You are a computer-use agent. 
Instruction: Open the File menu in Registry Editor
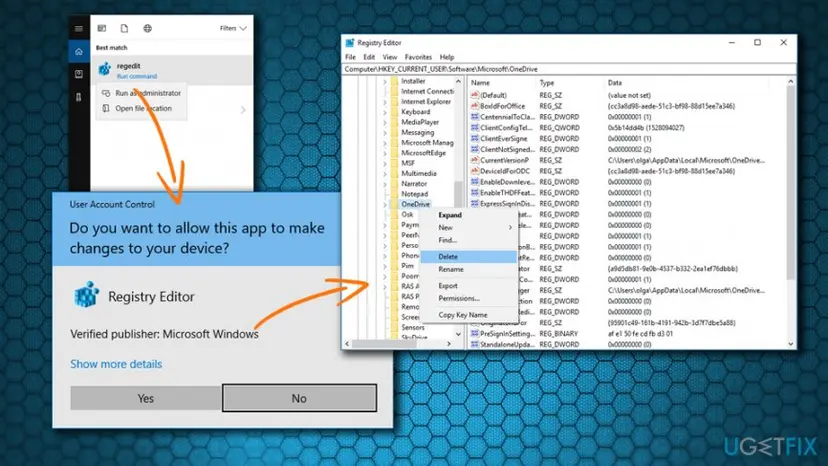[351, 57]
